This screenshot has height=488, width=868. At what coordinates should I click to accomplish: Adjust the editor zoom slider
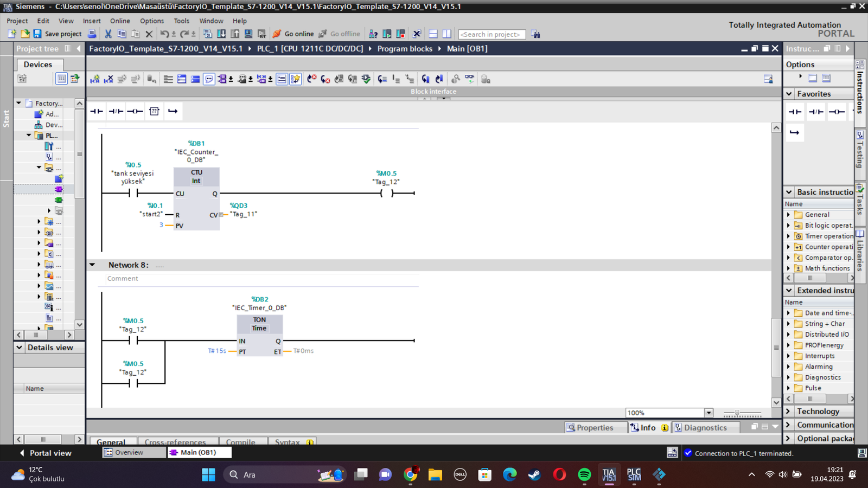(x=742, y=414)
